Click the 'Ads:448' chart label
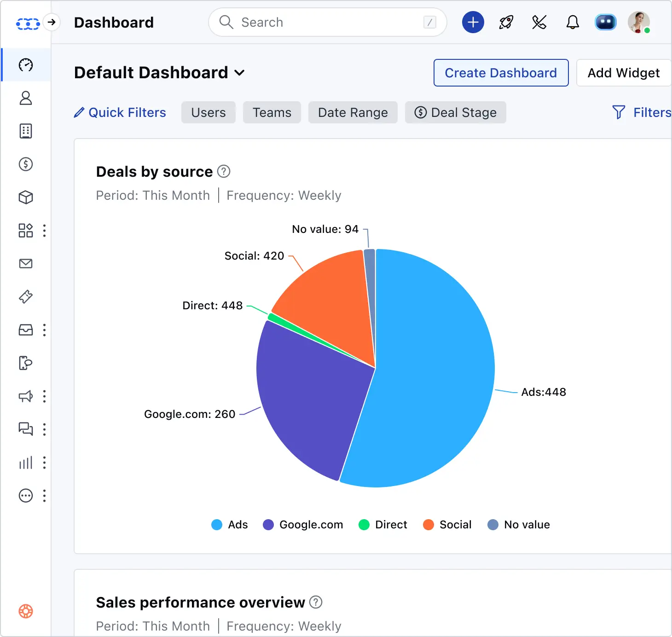 (544, 392)
